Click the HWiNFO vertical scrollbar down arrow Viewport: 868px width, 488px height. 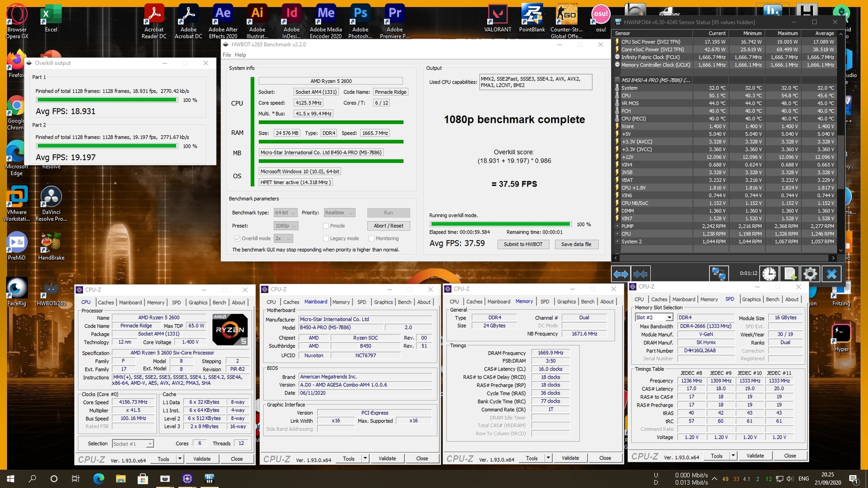click(841, 250)
